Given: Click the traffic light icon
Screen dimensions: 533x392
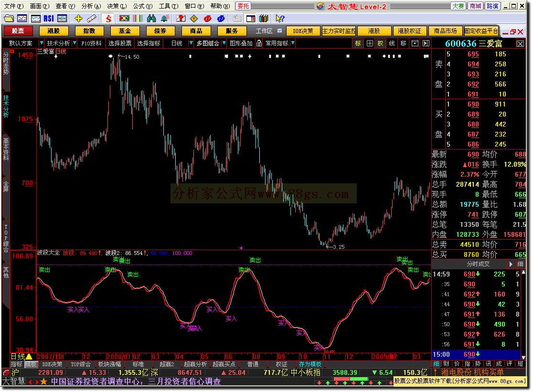Looking at the screenshot, I should 124,18.
